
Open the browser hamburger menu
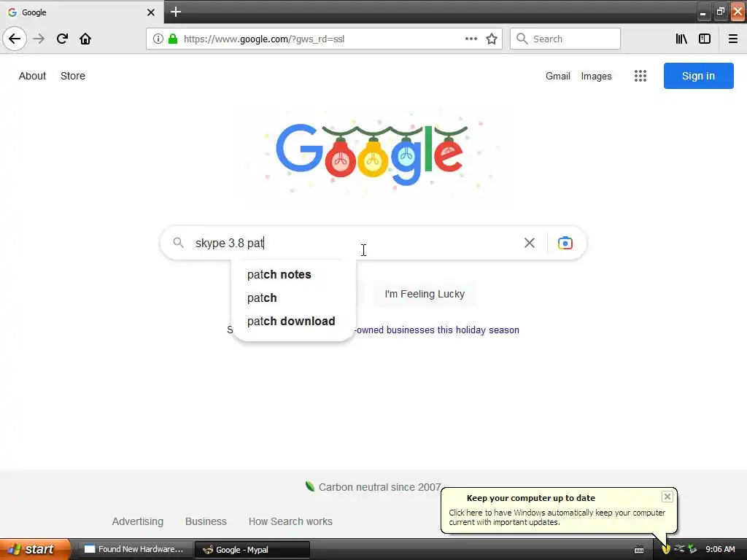point(732,39)
